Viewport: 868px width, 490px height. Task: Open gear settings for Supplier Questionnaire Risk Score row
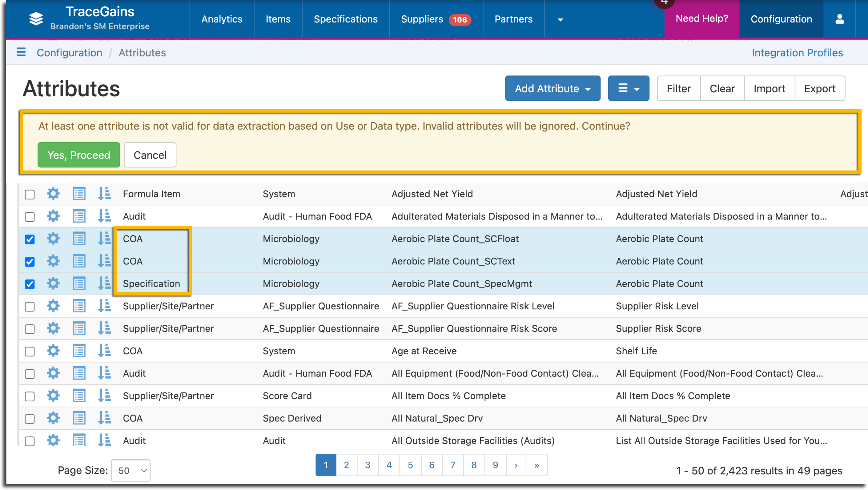pos(53,329)
